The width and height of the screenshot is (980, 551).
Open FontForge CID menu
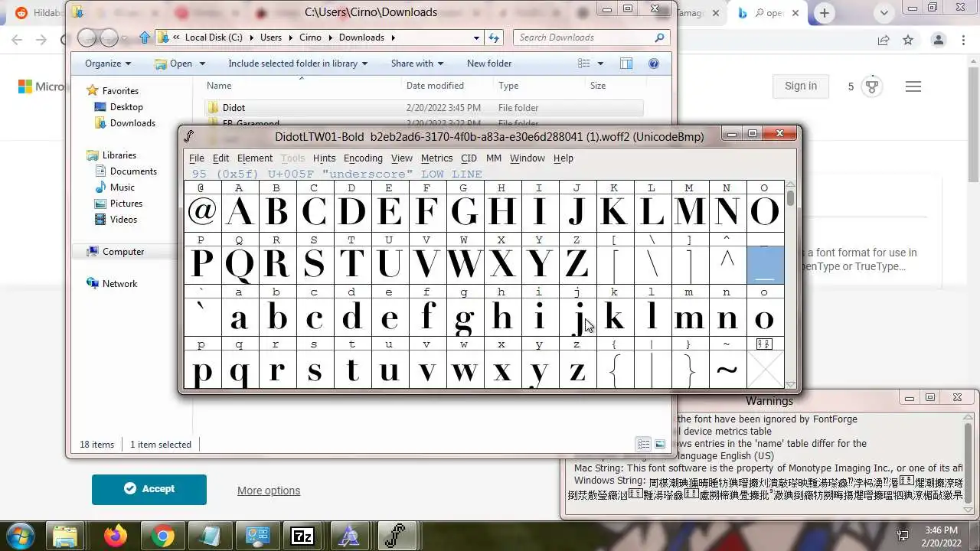(469, 158)
